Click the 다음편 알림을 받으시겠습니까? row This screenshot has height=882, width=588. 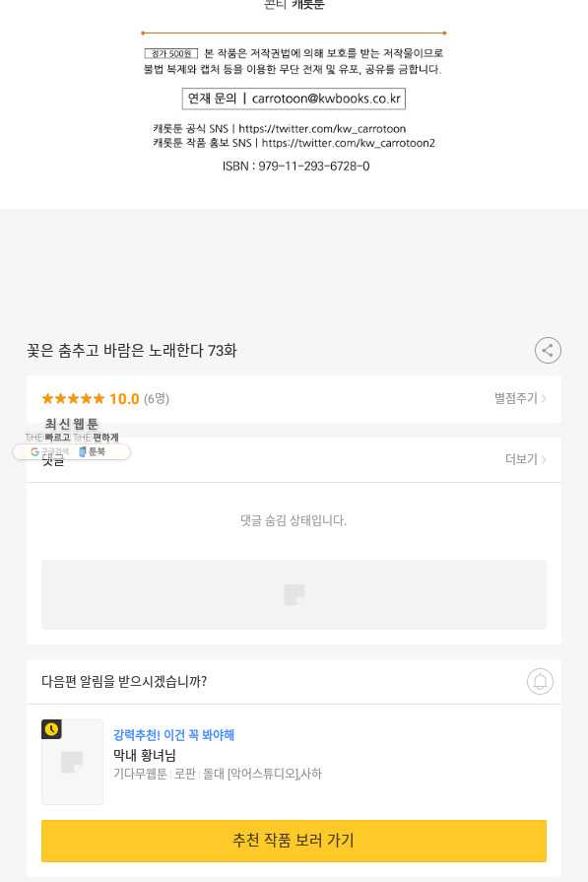coord(294,681)
